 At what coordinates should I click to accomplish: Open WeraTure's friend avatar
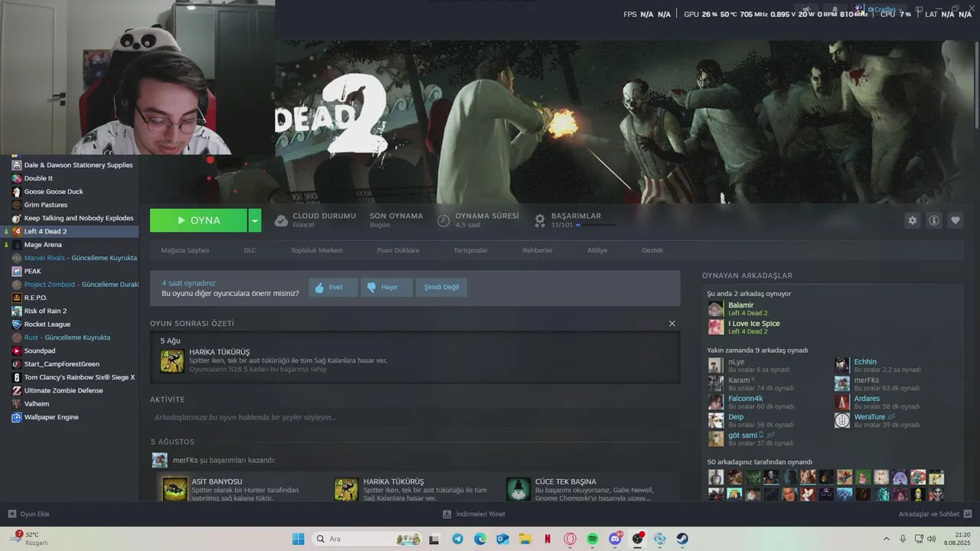point(842,420)
